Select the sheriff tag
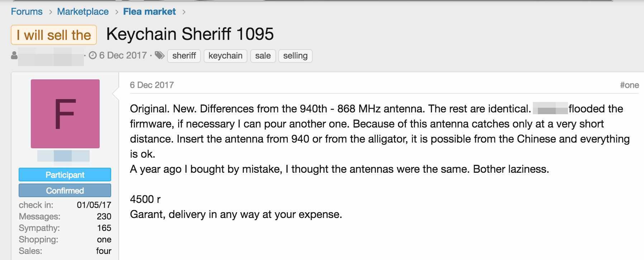 coord(184,56)
